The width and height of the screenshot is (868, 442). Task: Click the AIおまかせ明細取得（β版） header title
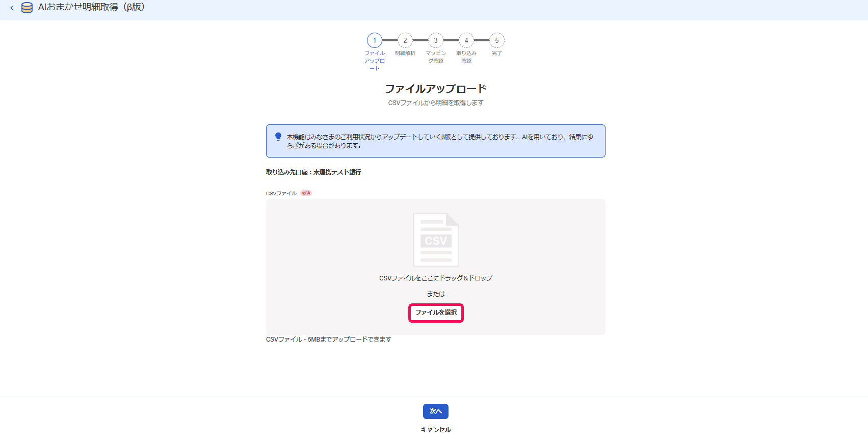(92, 7)
